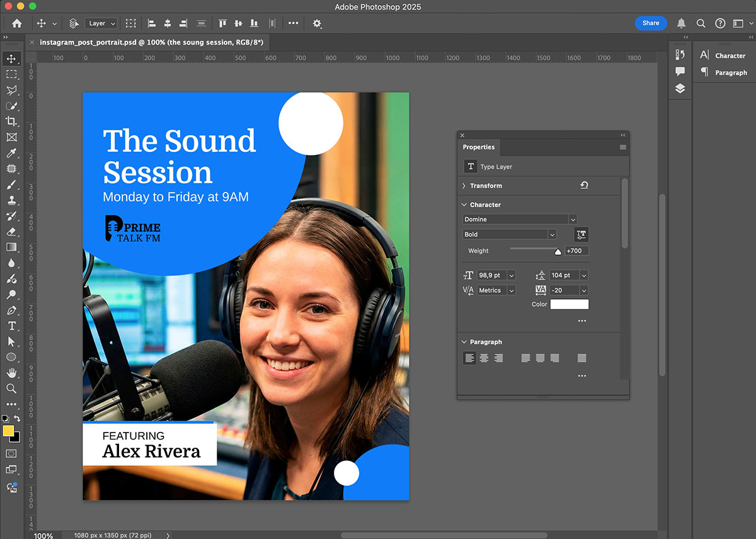Click the font Weight value field
The width and height of the screenshot is (756, 539).
(x=576, y=251)
